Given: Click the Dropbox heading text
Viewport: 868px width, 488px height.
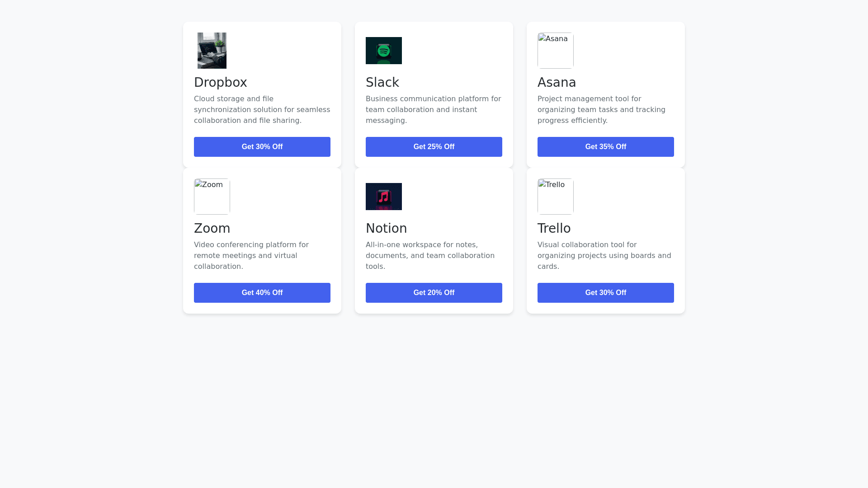Looking at the screenshot, I should [221, 82].
